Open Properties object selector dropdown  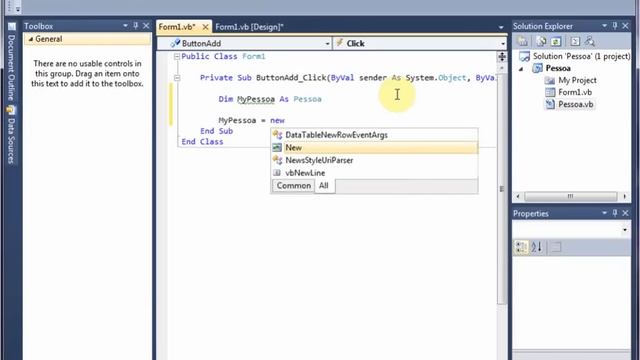pos(624,230)
